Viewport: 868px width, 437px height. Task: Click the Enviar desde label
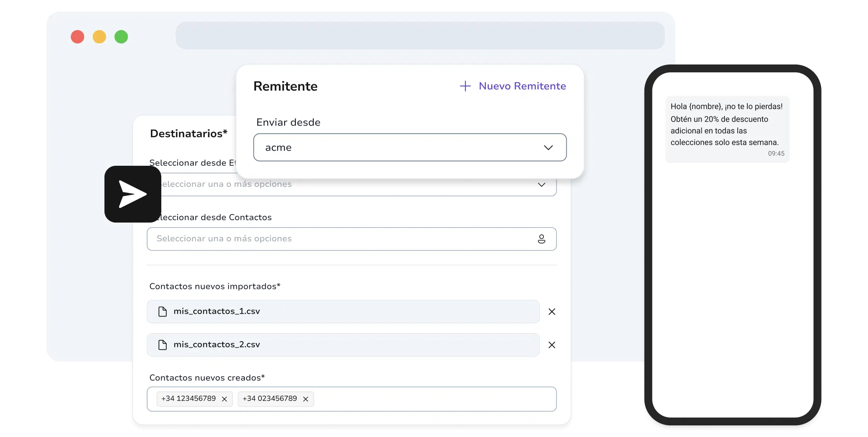[289, 122]
